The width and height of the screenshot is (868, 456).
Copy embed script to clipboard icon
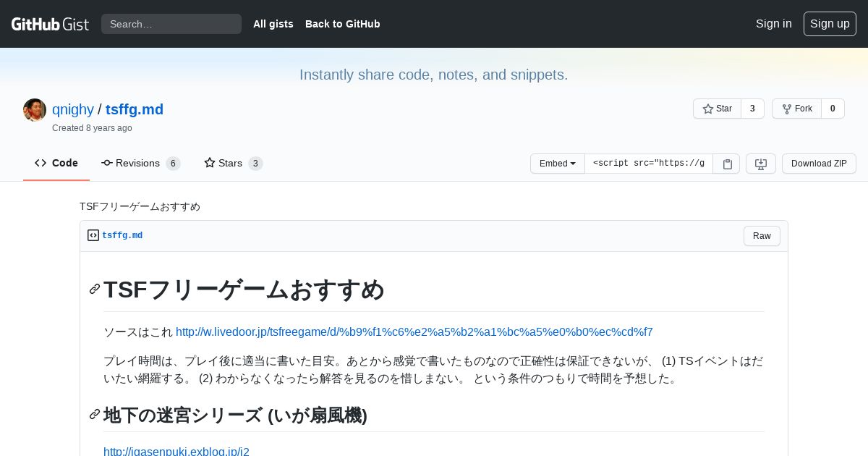click(x=727, y=164)
